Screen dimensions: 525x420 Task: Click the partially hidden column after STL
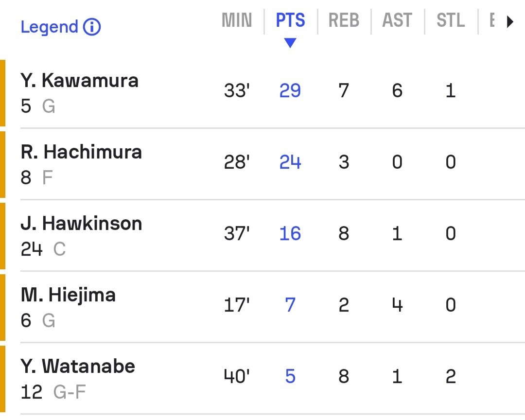click(492, 21)
